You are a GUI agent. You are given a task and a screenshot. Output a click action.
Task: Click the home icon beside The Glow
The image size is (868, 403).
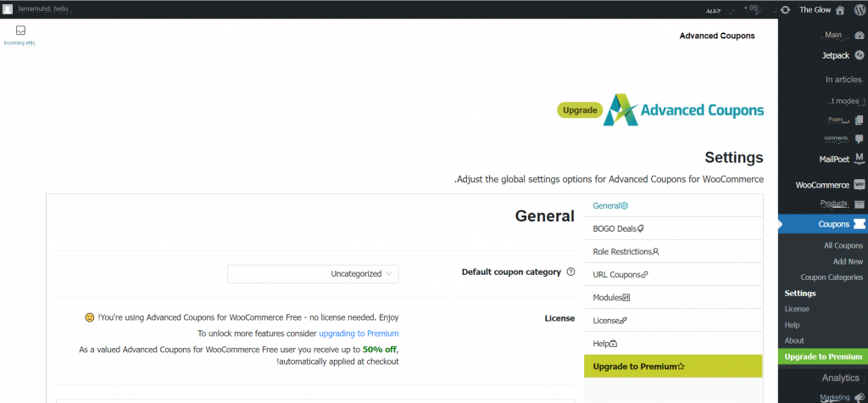[840, 9]
